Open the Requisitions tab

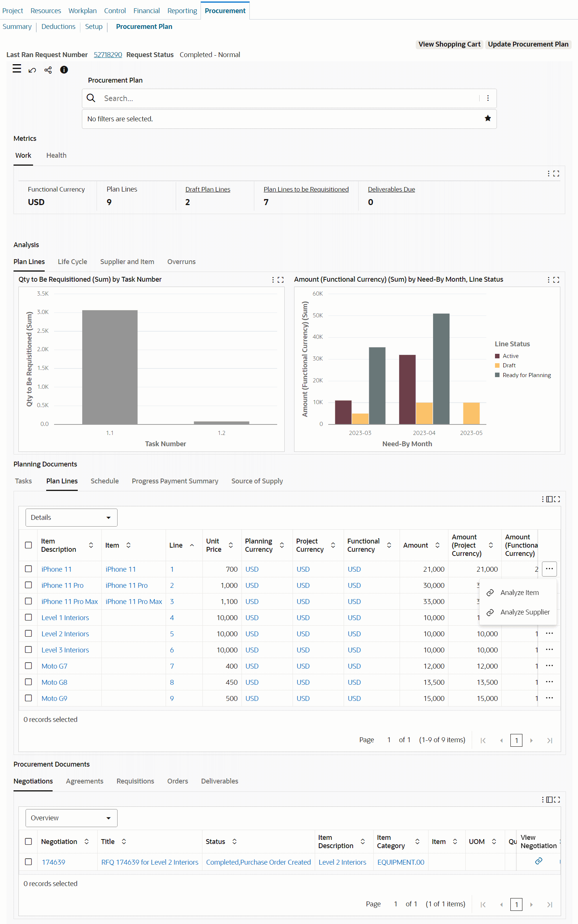(135, 781)
